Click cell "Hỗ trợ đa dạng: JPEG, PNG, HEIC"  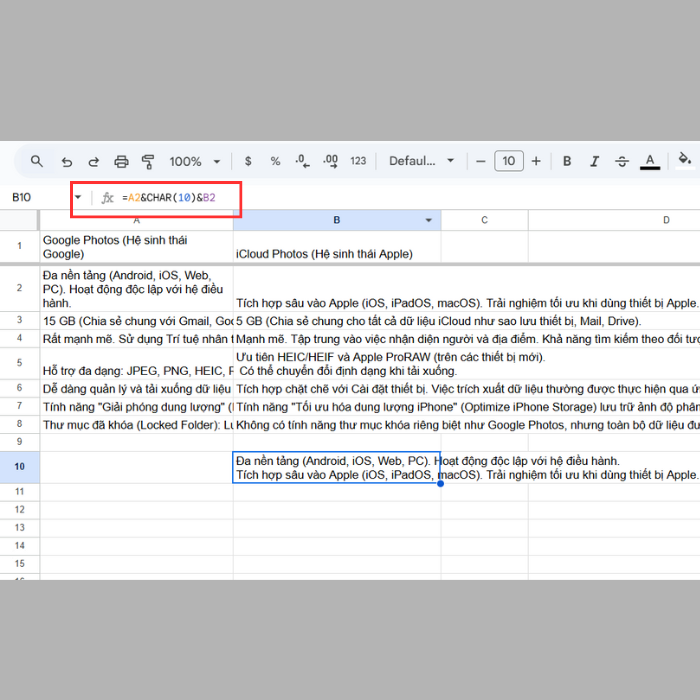137,363
